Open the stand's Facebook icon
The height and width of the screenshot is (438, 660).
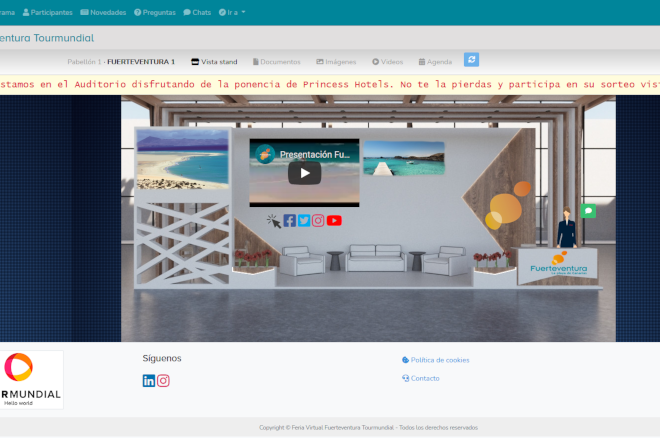289,220
